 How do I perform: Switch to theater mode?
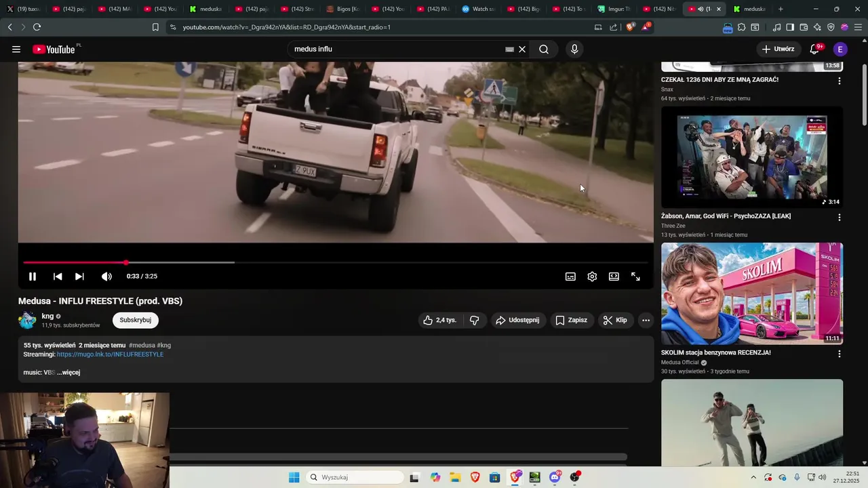coord(614,277)
